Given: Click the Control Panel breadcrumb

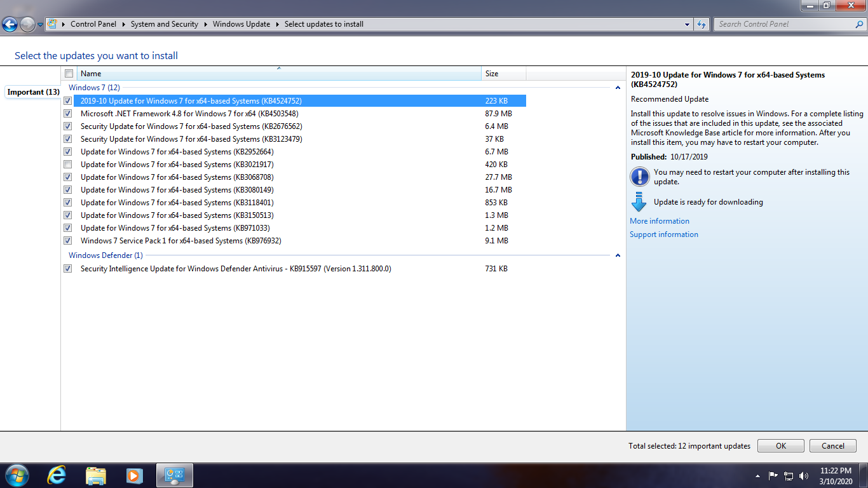Looking at the screenshot, I should coord(93,24).
